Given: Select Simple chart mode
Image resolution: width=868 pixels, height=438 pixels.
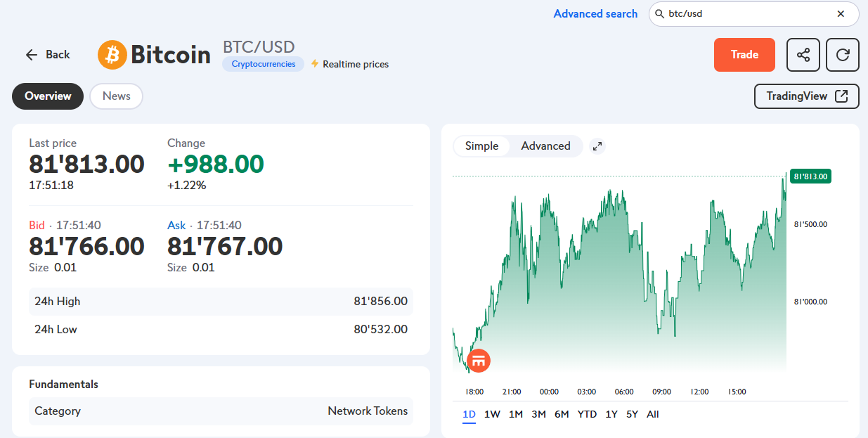Looking at the screenshot, I should coord(481,146).
